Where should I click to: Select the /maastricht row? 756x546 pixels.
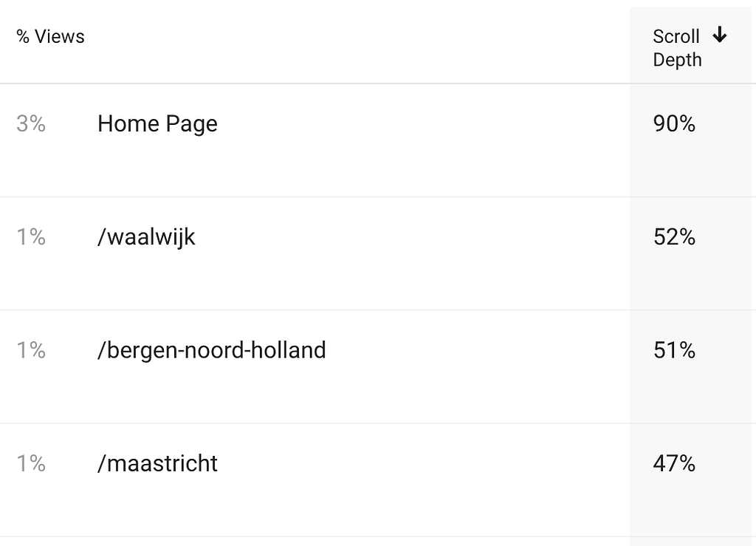click(157, 464)
